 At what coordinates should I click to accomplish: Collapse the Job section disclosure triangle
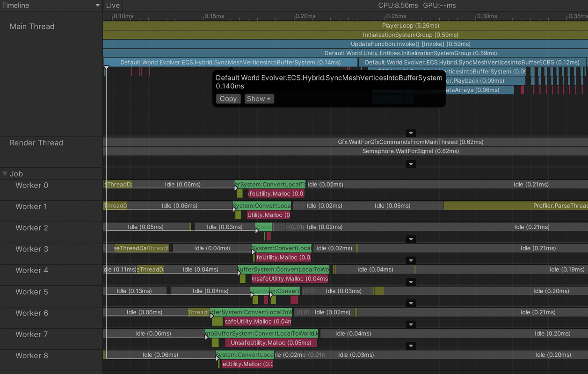5,173
